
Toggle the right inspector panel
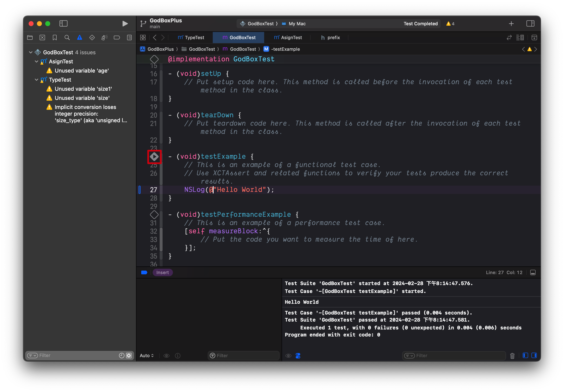(530, 24)
